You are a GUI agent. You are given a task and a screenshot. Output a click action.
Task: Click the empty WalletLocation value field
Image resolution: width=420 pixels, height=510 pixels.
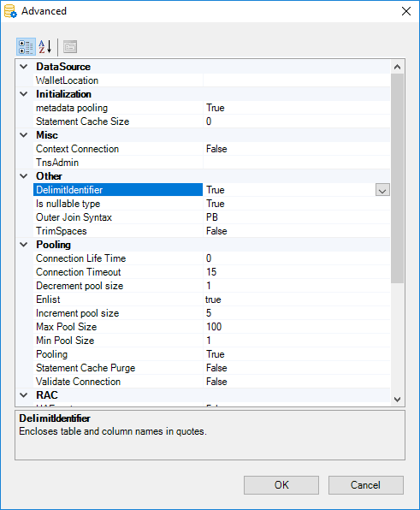click(x=297, y=80)
